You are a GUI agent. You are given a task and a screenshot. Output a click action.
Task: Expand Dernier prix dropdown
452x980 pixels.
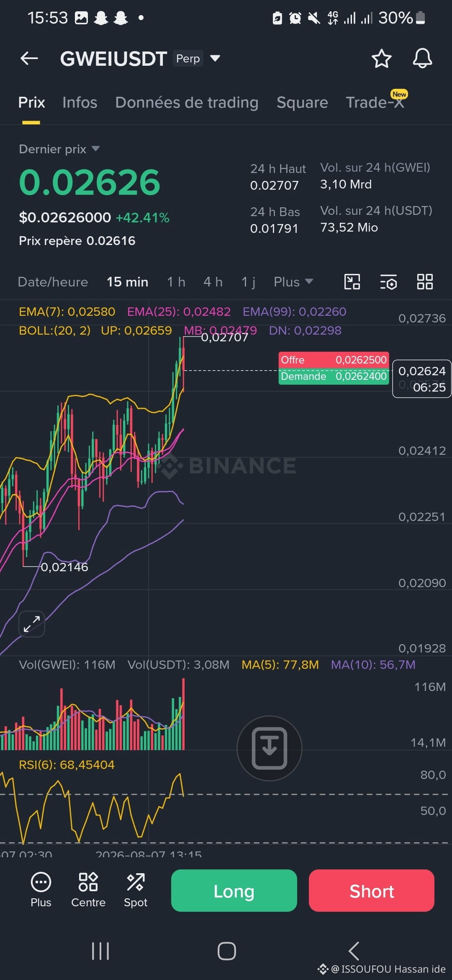pos(95,149)
